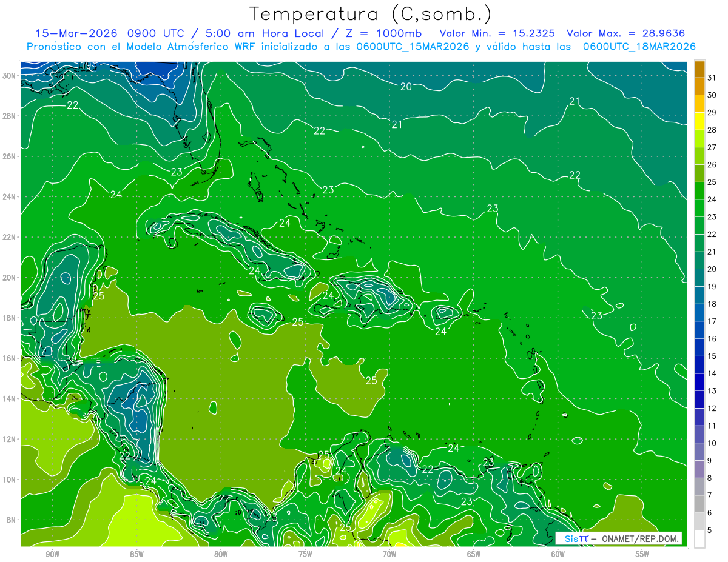Click the 'ONAMET/REP.DOM.' credit label
The image size is (728, 562).
(x=639, y=538)
